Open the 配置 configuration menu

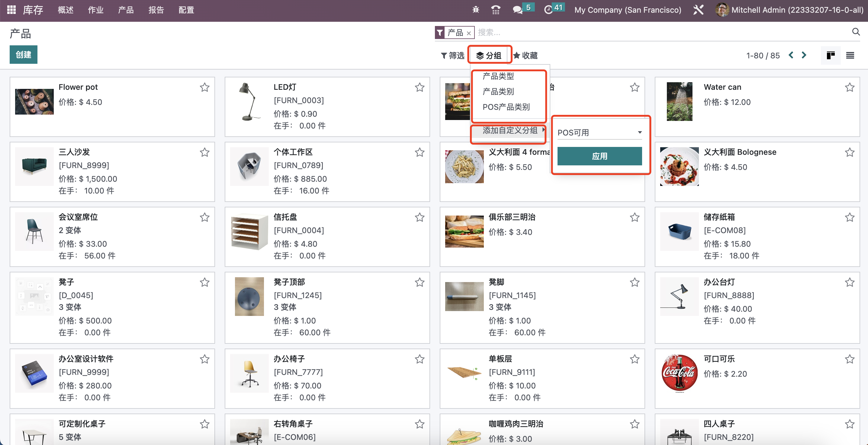186,10
